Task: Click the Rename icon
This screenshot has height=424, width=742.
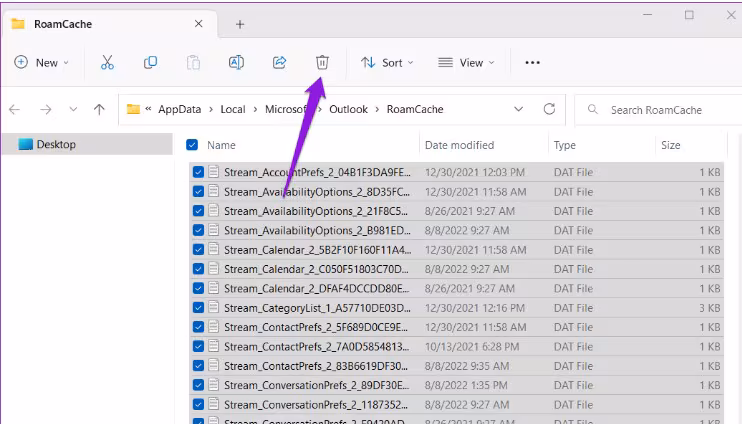Action: click(236, 62)
